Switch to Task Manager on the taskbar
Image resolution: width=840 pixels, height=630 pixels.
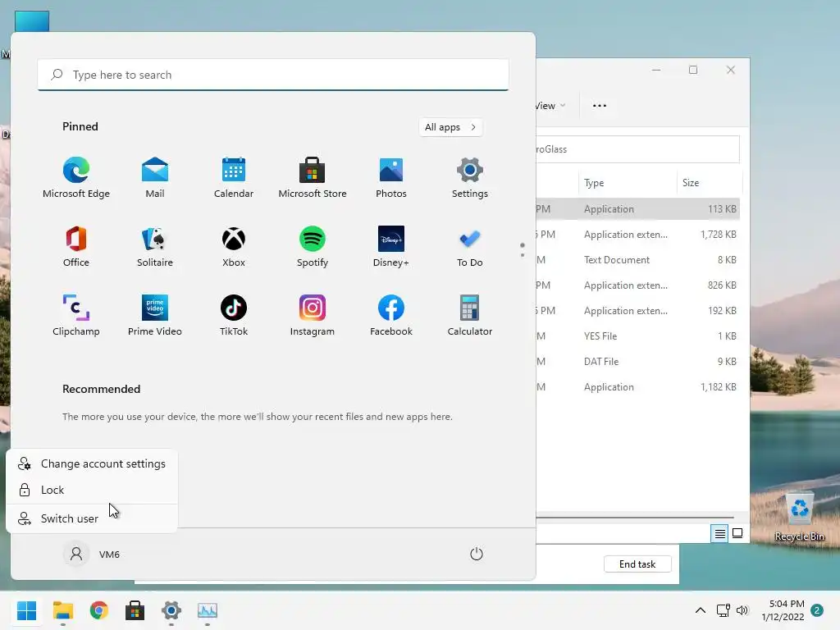208,610
